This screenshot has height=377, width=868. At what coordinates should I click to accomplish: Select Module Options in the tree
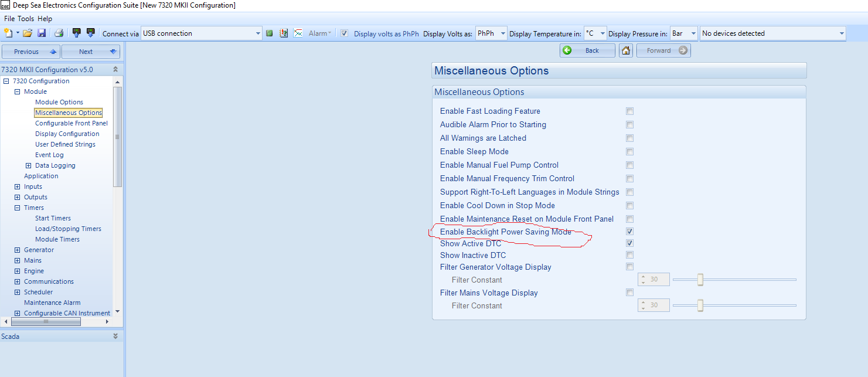59,102
